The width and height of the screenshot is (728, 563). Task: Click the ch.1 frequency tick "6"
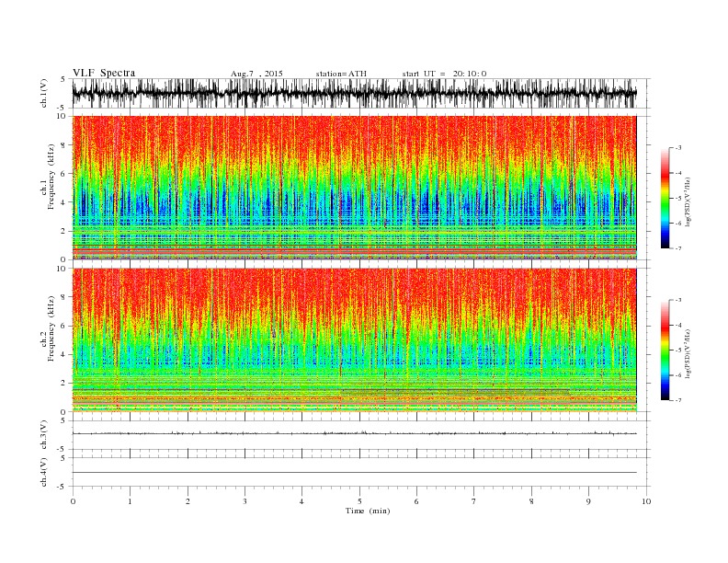coord(64,173)
